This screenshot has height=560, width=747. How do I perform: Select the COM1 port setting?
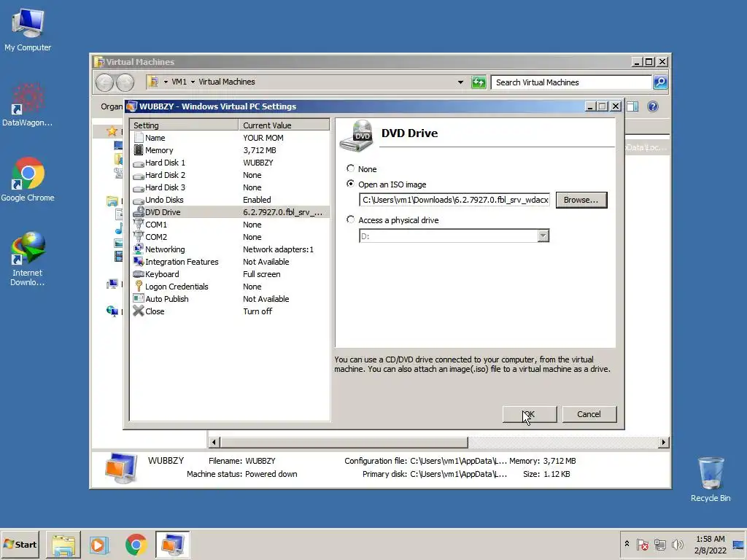point(229,225)
